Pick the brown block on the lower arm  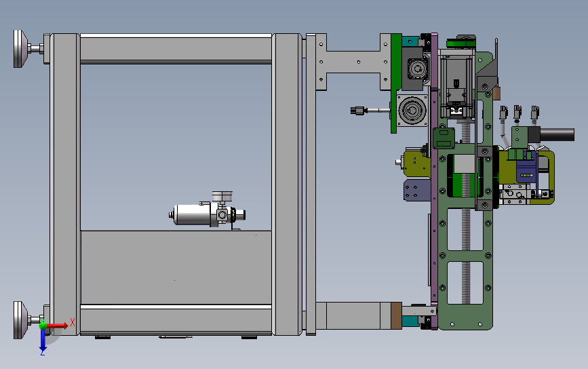396,315
